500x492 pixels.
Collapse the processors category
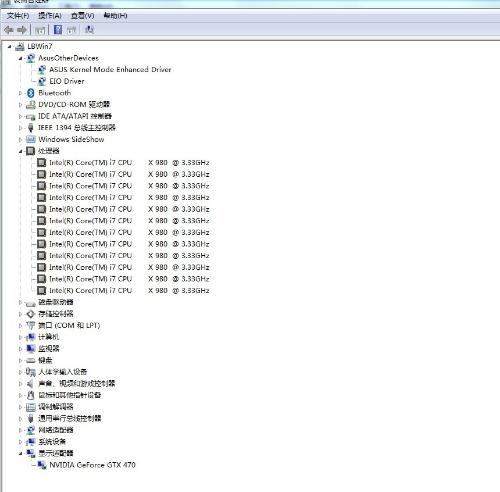tap(20, 151)
